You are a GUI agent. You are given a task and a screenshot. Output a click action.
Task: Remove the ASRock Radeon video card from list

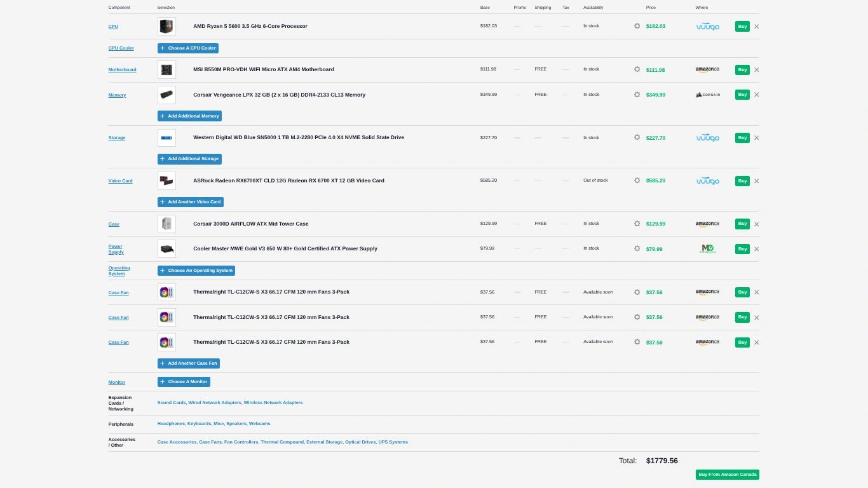756,181
